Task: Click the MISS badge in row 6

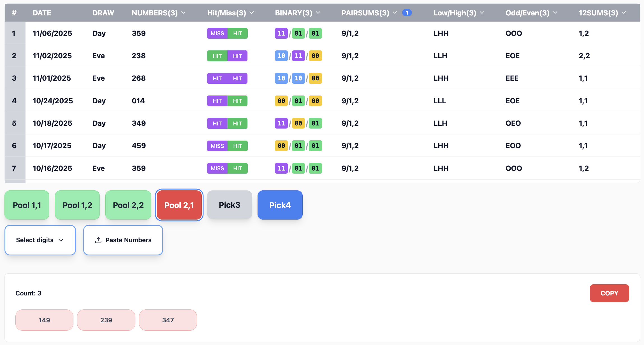Action: pos(217,146)
